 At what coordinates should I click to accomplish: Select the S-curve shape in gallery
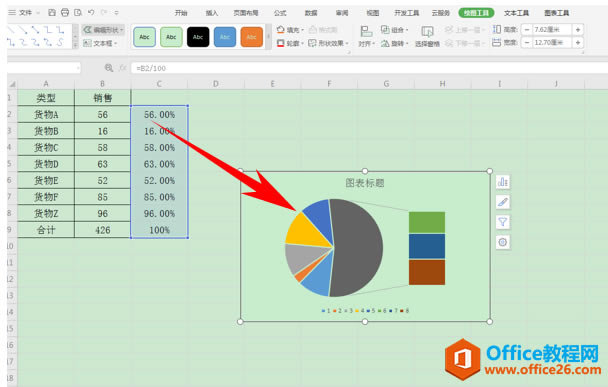(x=60, y=42)
